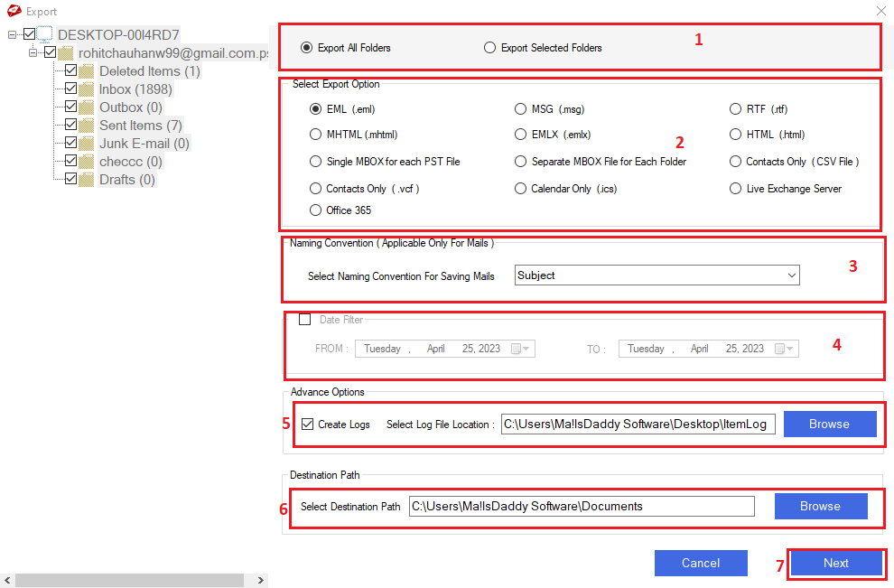Screen dimensions: 894x588
Task: Uncheck the Outbox folder checkbox
Action: tap(70, 107)
